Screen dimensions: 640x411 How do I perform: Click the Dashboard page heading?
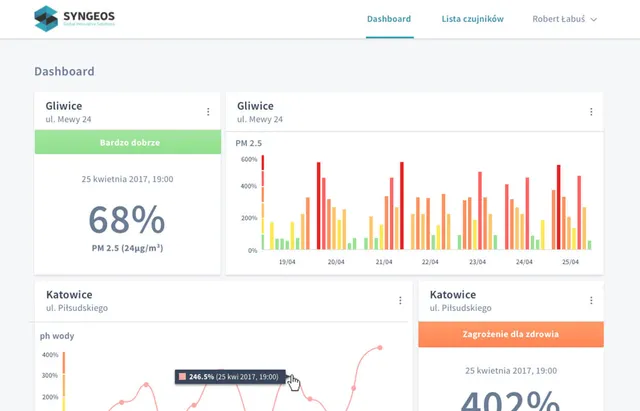click(x=64, y=71)
